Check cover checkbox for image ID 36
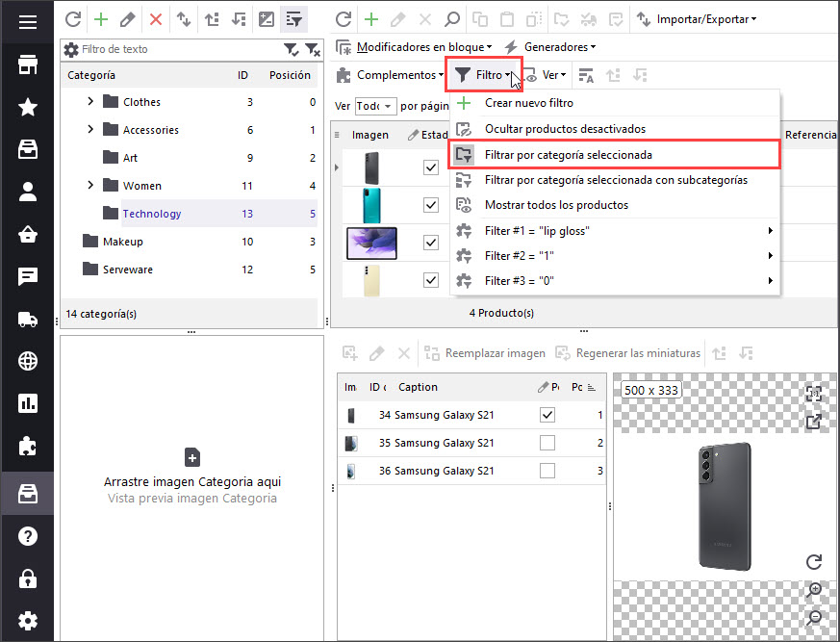This screenshot has width=840, height=642. coord(547,471)
